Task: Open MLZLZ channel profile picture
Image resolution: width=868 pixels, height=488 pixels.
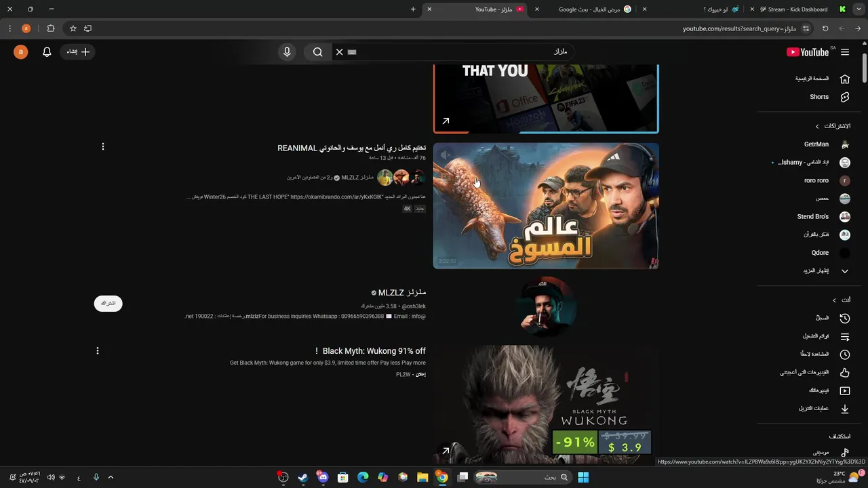Action: coord(546,307)
